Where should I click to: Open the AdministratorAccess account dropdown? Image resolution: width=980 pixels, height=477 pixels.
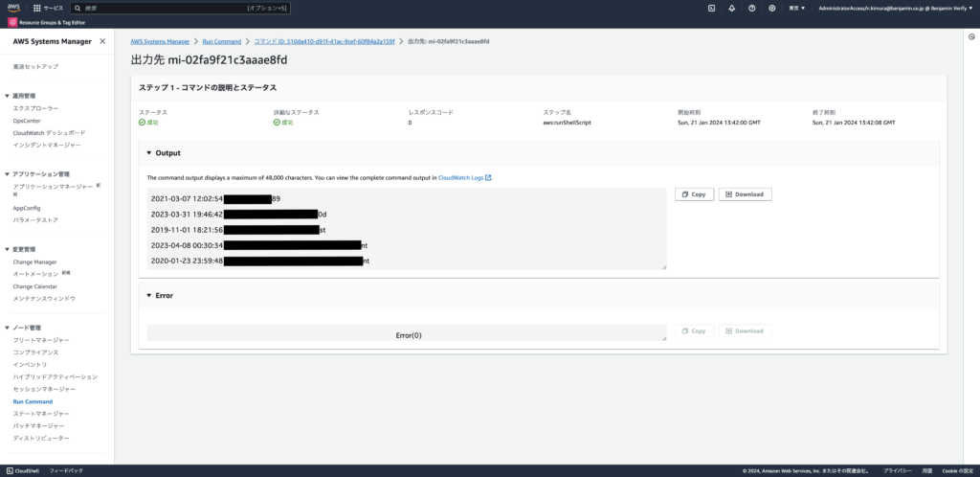(895, 8)
